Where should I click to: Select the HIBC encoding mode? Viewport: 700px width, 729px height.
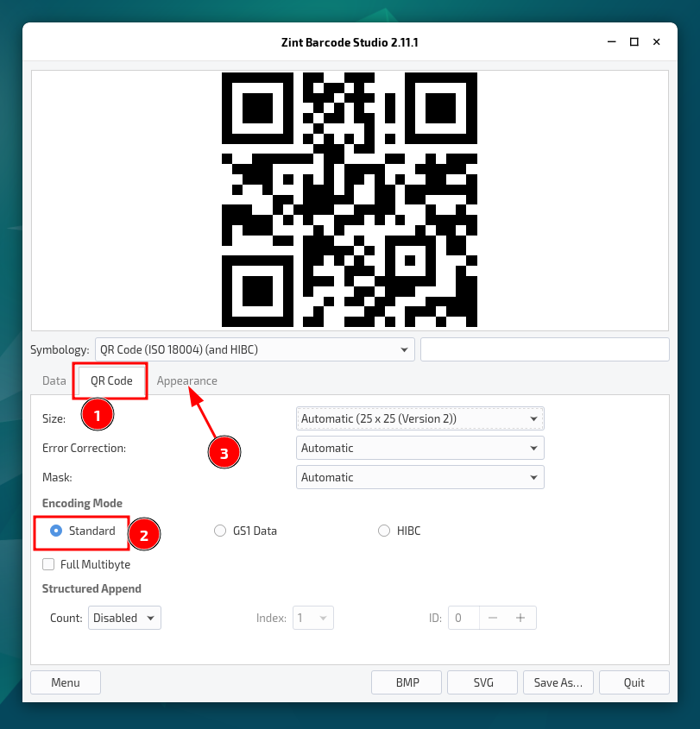tap(384, 531)
